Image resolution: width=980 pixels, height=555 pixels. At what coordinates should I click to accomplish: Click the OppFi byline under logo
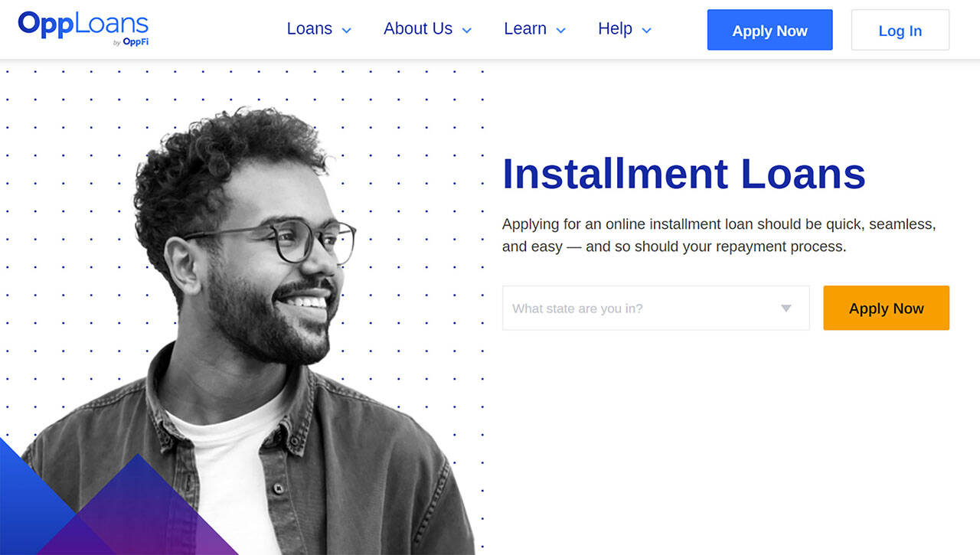coord(130,42)
